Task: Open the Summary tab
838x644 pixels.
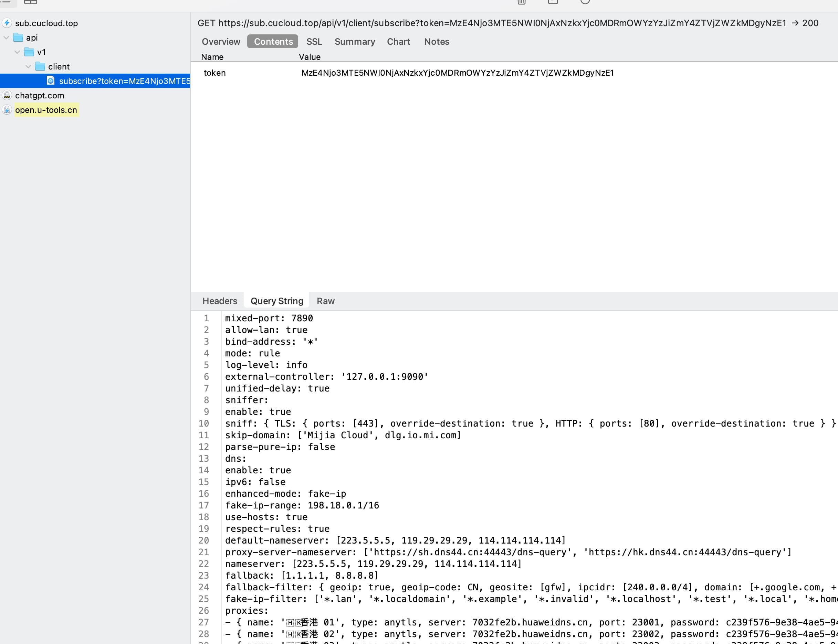Action: pos(355,41)
